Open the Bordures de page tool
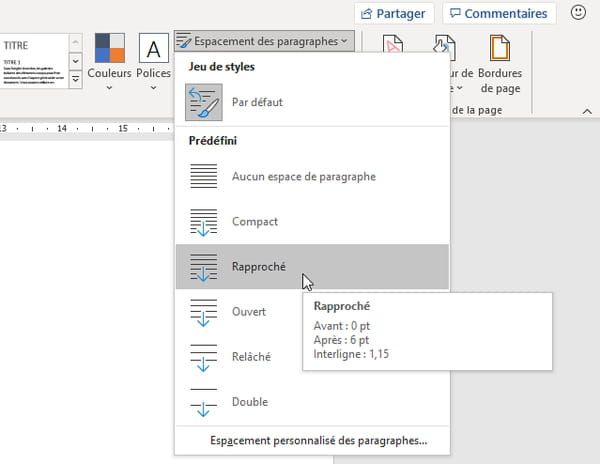The width and height of the screenshot is (600, 464). (x=500, y=64)
